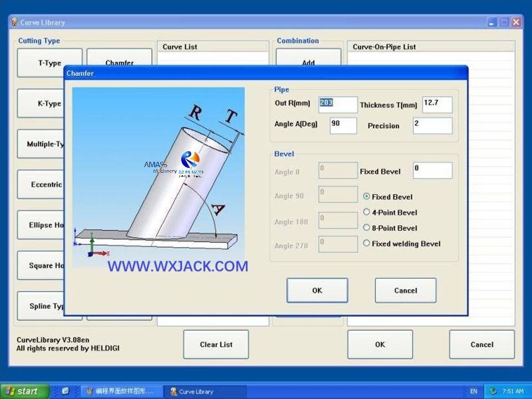Click the system tray icon beside the clock
The height and width of the screenshot is (399, 532).
493,391
